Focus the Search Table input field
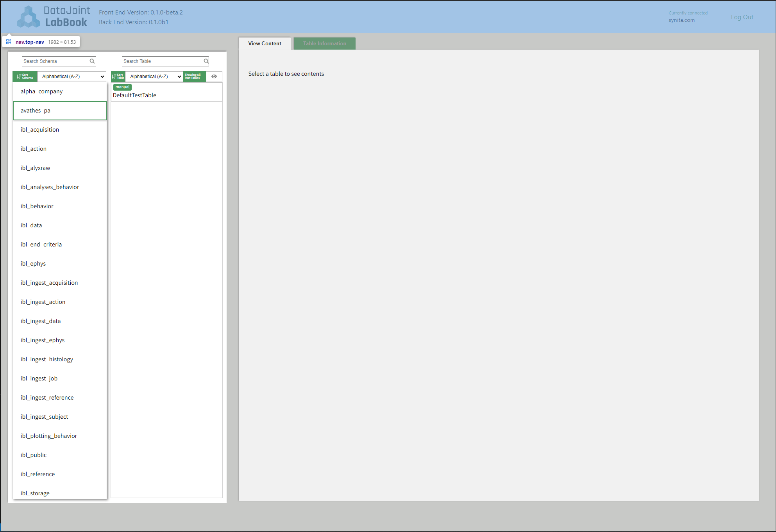The image size is (776, 532). 165,61
